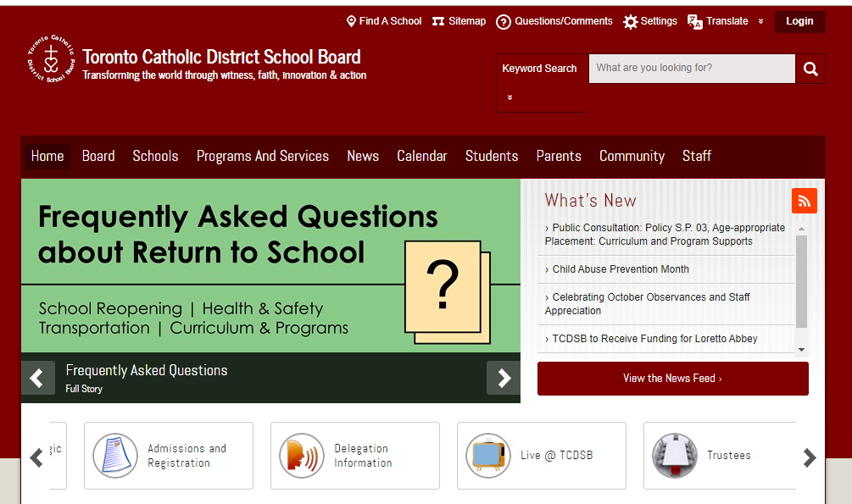Click Admissions and Registration document icon
The width and height of the screenshot is (852, 504).
click(115, 456)
